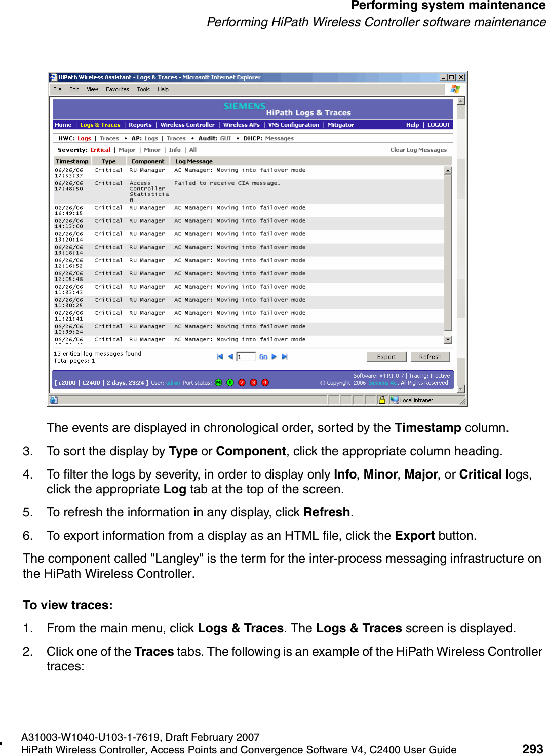Open the Tools menu
Screen dimensions: 546x756
pyautogui.click(x=143, y=89)
